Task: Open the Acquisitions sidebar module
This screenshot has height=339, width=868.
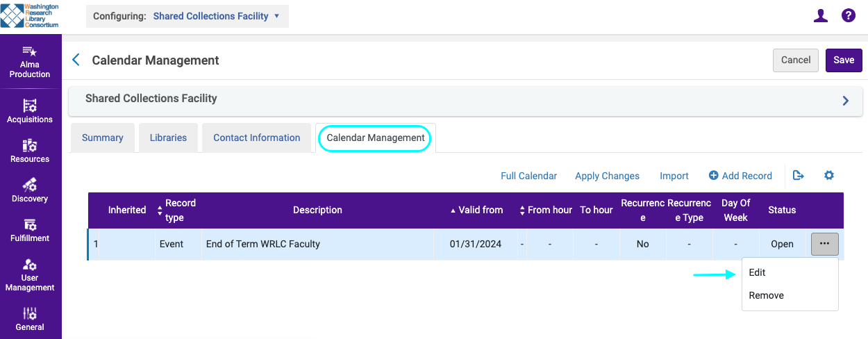Action: point(30,110)
